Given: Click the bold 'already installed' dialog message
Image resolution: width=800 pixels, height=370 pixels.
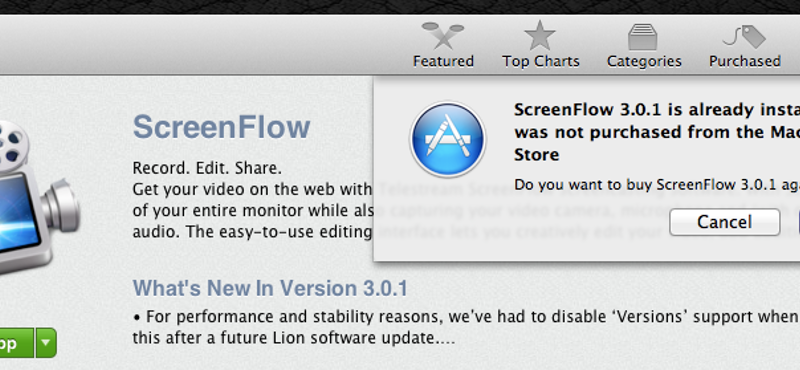Looking at the screenshot, I should (657, 132).
